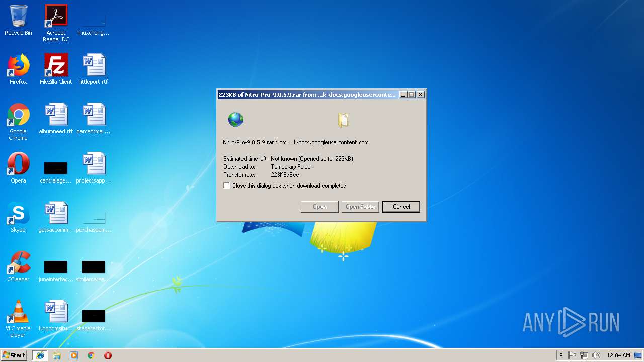Click the 'Transfer rate: 223KB/Sec' text

(x=261, y=175)
